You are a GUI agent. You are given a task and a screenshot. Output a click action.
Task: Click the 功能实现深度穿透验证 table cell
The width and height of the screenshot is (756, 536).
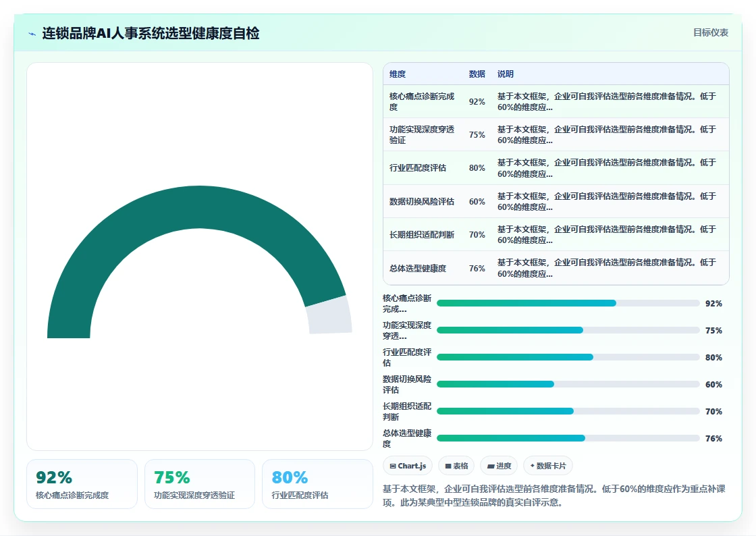pos(422,134)
